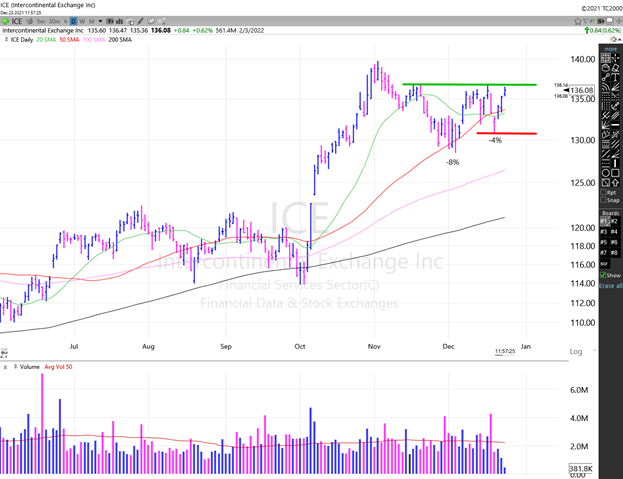623x479 pixels.
Task: Toggle the RT real-time indicator
Action: pos(592,21)
